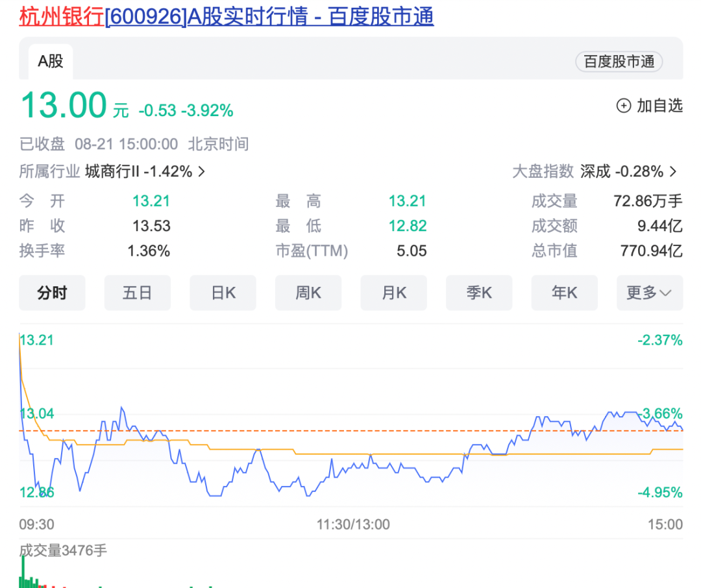
Task: Click the change value -0.53
Action: 157,110
